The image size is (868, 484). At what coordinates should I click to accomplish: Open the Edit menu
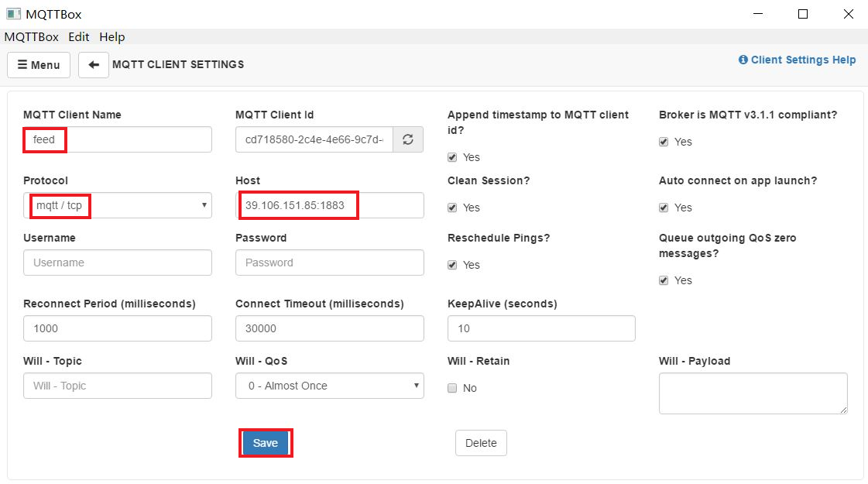(x=79, y=37)
